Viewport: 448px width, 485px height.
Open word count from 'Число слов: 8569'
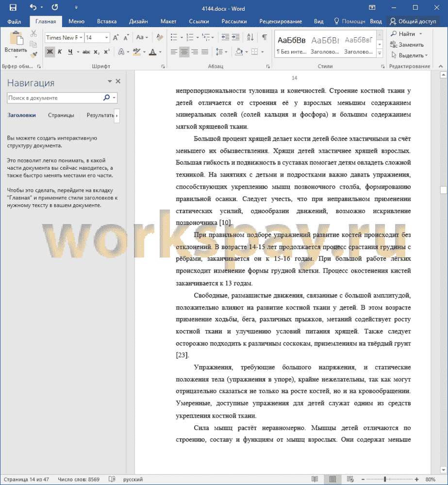pyautogui.click(x=79, y=479)
